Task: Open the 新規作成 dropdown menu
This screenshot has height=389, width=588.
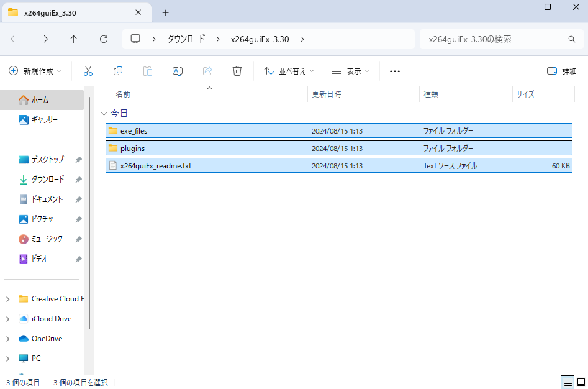Action: (x=35, y=71)
